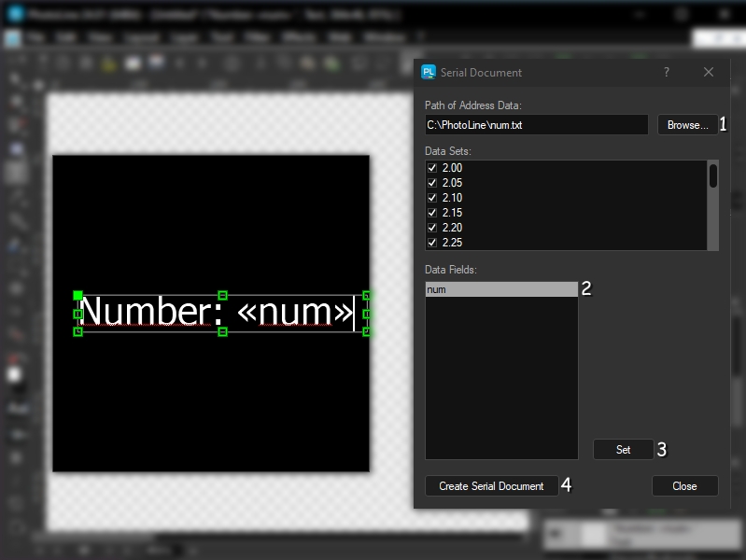Toggle the 2.20 data set checkbox
Image resolution: width=746 pixels, height=560 pixels.
[432, 228]
